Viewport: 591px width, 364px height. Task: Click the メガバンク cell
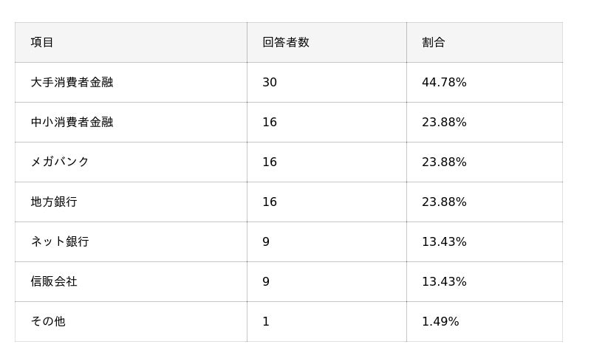(60, 162)
